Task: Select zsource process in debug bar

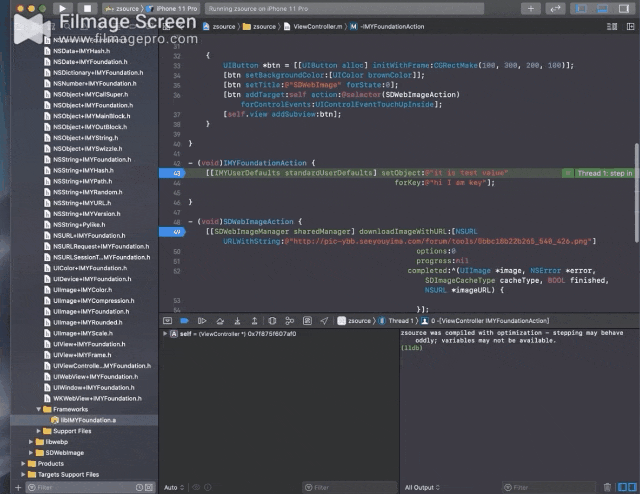Action: [x=354, y=320]
